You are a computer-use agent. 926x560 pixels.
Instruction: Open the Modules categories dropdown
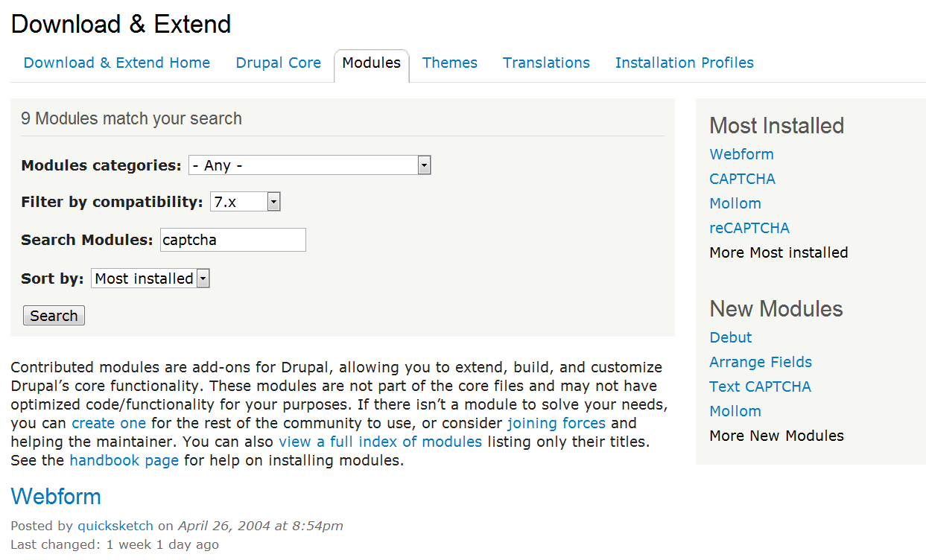[309, 165]
